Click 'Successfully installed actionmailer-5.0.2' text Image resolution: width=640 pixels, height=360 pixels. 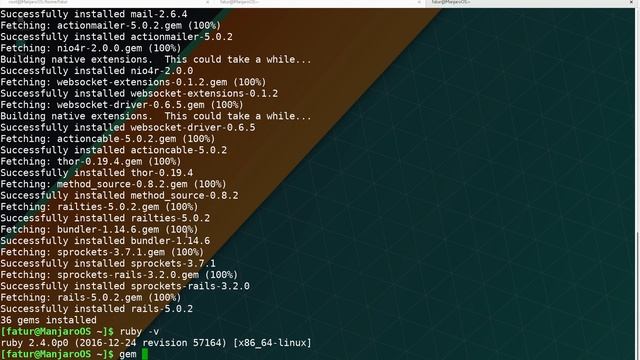[x=116, y=37]
